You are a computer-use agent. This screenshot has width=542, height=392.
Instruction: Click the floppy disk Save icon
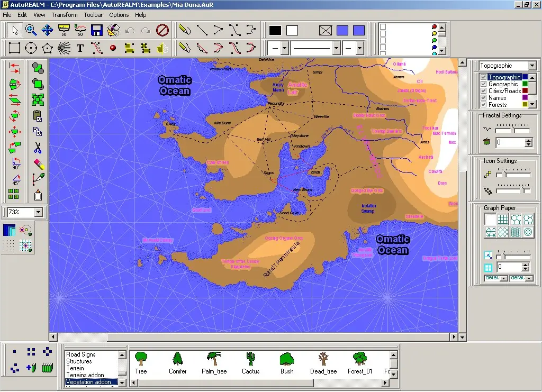coord(96,30)
